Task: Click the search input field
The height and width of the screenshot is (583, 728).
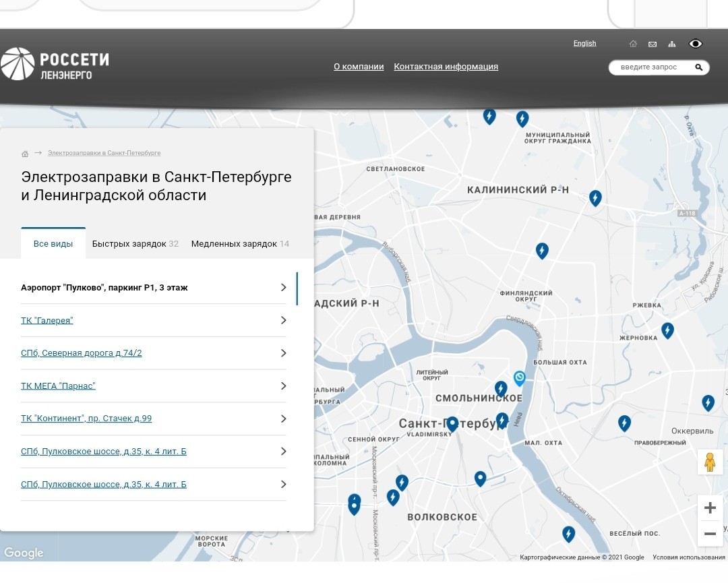Action: pyautogui.click(x=652, y=67)
